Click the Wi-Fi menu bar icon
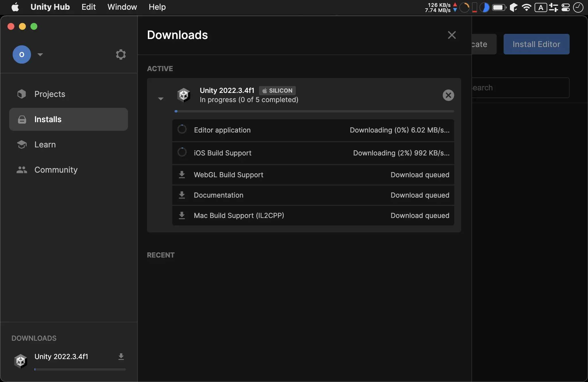Screen dimensions: 588x382 [x=526, y=7]
